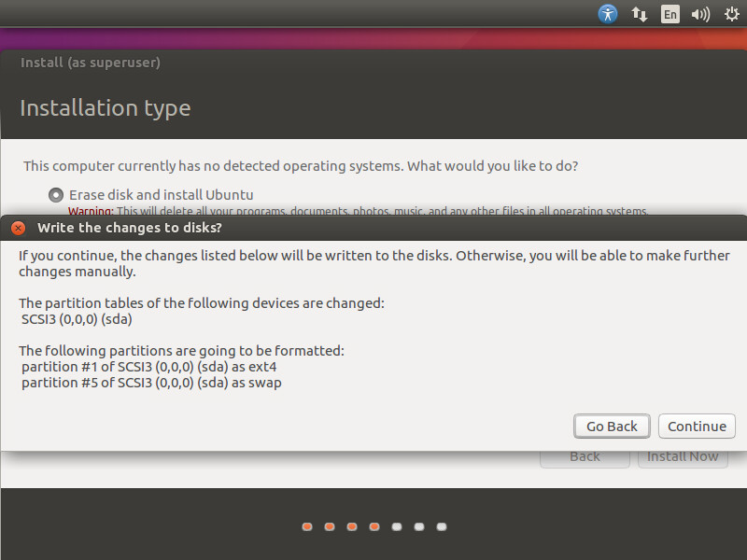Viewport: 747px width, 560px height.
Task: Click the fourth orange progress dot
Action: pos(374,526)
